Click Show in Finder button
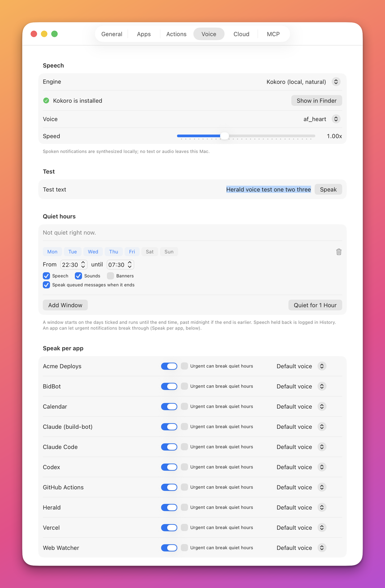Image resolution: width=385 pixels, height=588 pixels. [316, 100]
